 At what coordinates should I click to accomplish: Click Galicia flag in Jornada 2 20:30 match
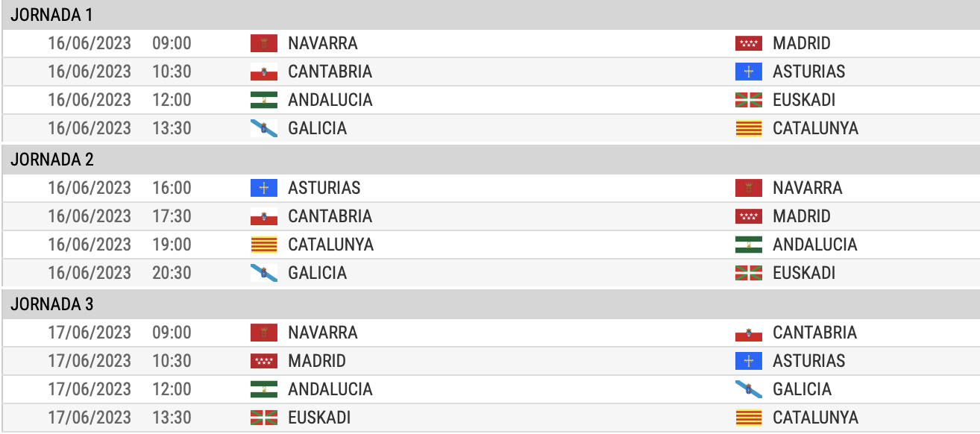264,273
